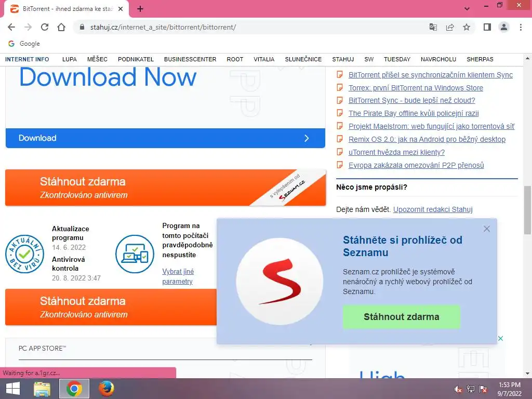Click the page scrollbar thumb
The image size is (532, 399).
[527, 210]
